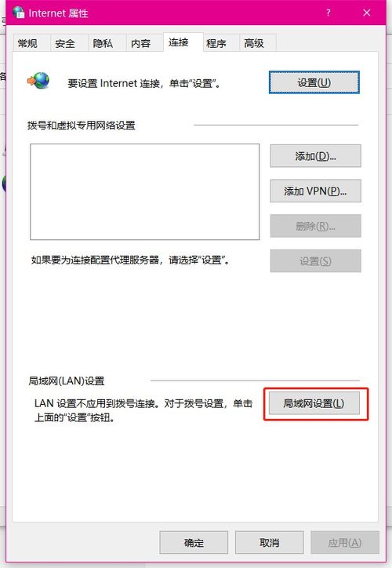Close the Internet 属性 dialog
Viewport: 392px width, 568px height.
pos(367,13)
